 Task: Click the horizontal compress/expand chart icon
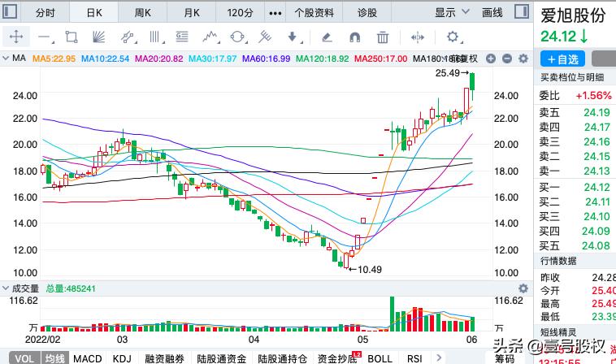tap(417, 37)
